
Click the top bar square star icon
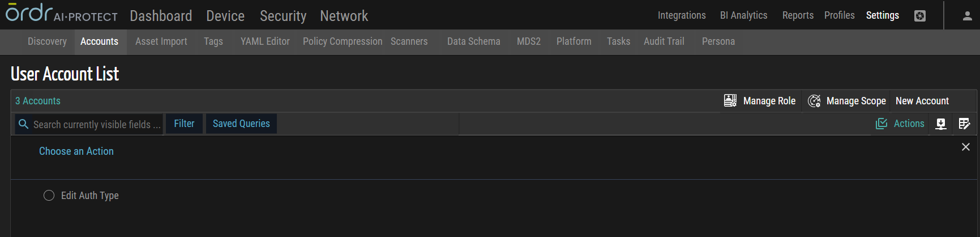click(920, 16)
